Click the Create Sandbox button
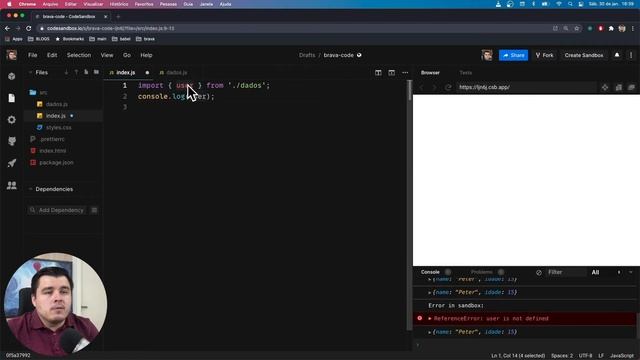 (x=584, y=55)
